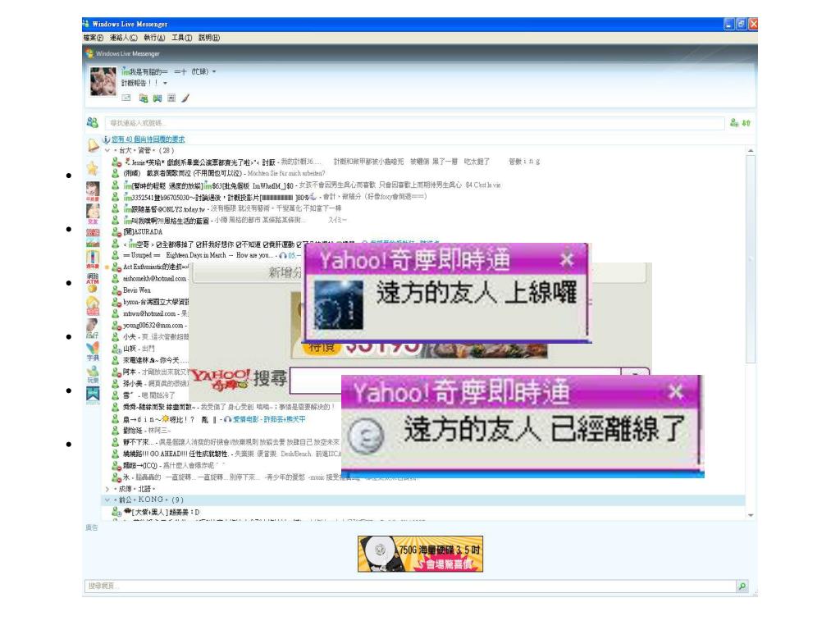The height and width of the screenshot is (630, 840).
Task: Open the 工具(T) menu
Action: pyautogui.click(x=181, y=38)
